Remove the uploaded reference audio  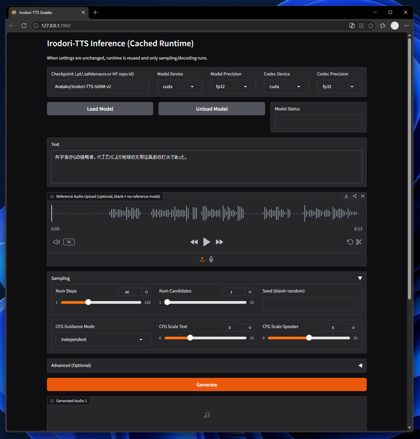363,196
